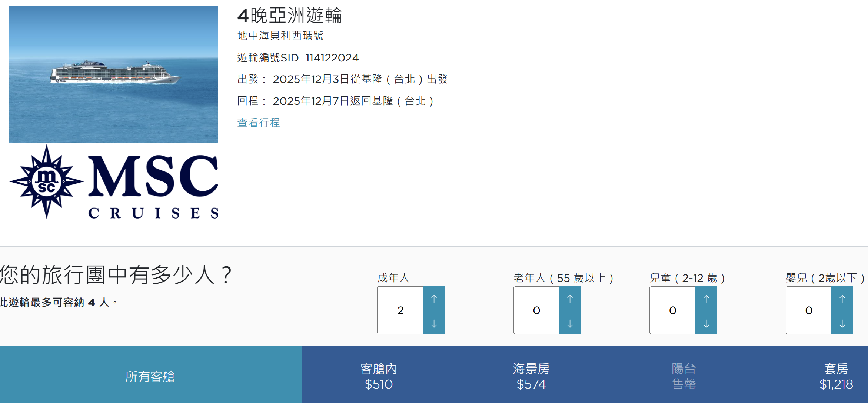This screenshot has width=868, height=403.
Task: Increase senior (55+) passenger count
Action: pyautogui.click(x=570, y=299)
